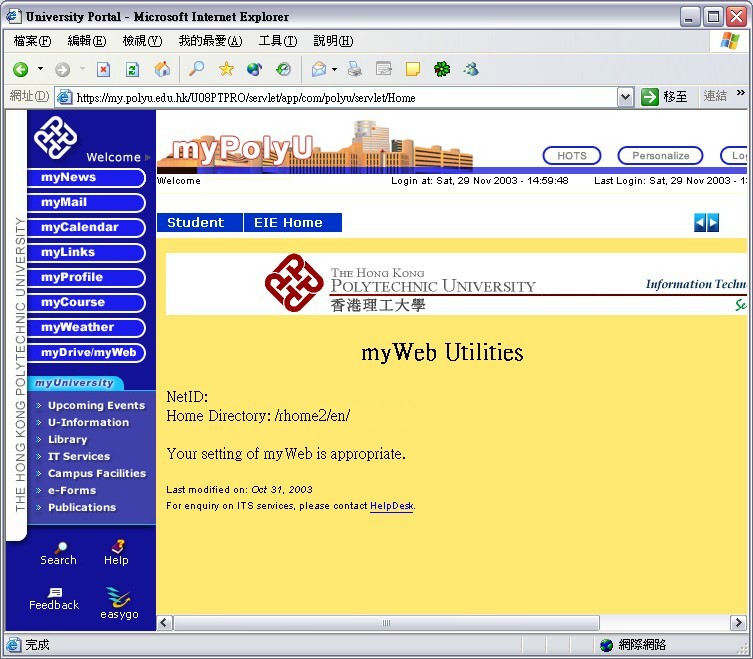Click the 移至 Go button
The width and height of the screenshot is (753, 659).
(x=665, y=97)
